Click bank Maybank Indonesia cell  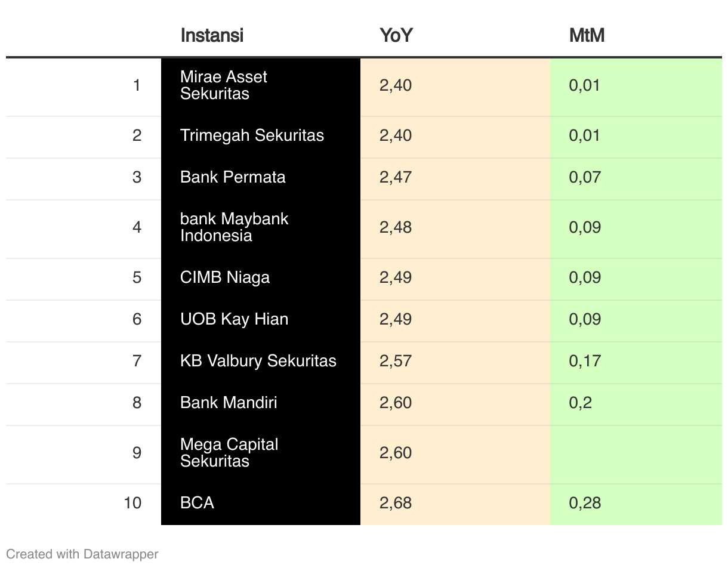[x=261, y=227]
